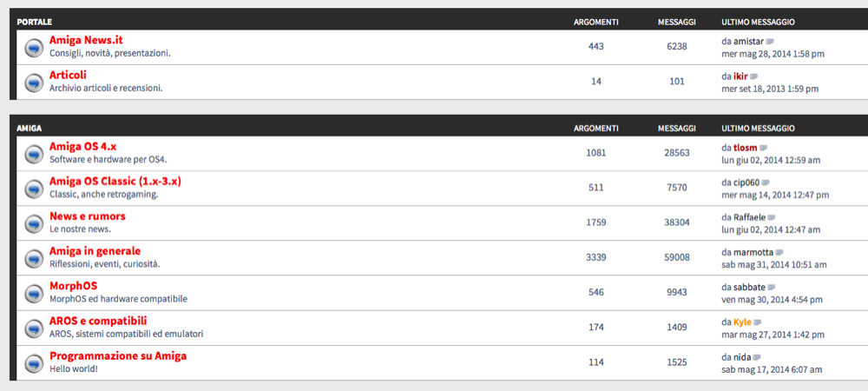Click the forum icon next to Amiga OS 4.x
Viewport: 868px width, 391px height.
click(35, 154)
